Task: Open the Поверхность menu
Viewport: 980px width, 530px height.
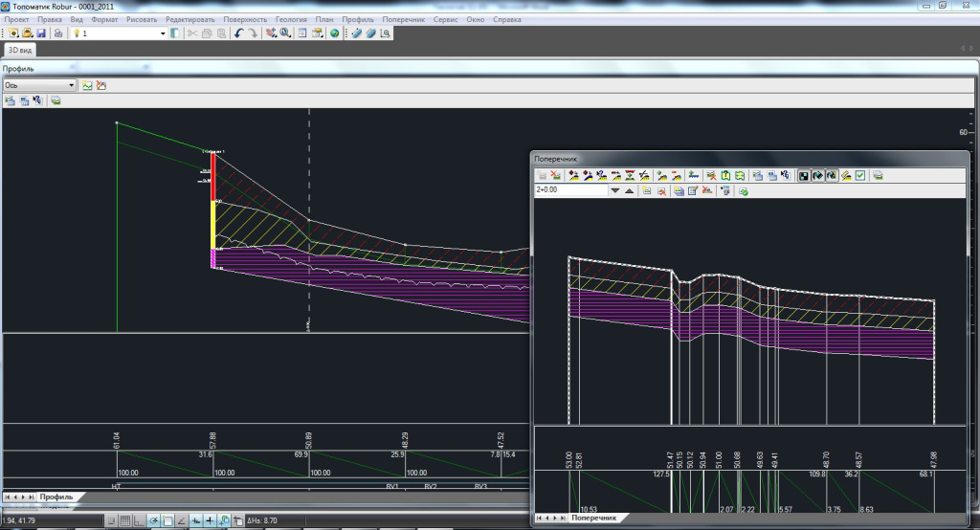Action: 246,19
